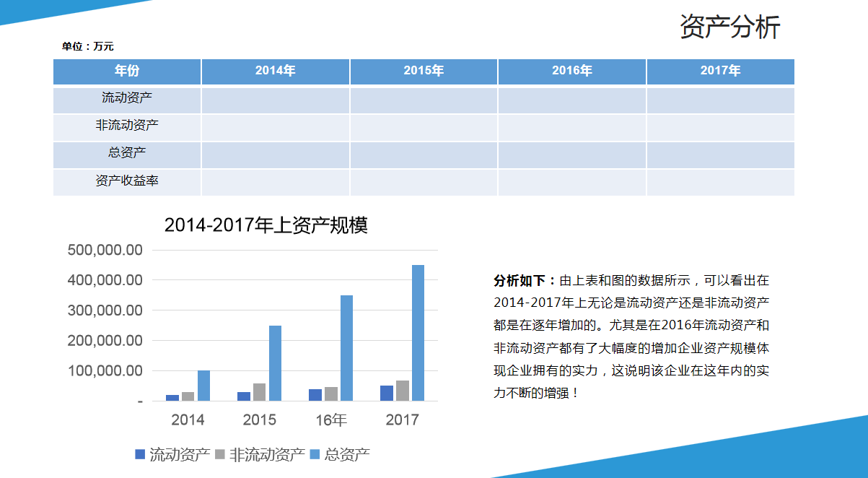
Task: Open the 2015年 column header
Action: 423,71
